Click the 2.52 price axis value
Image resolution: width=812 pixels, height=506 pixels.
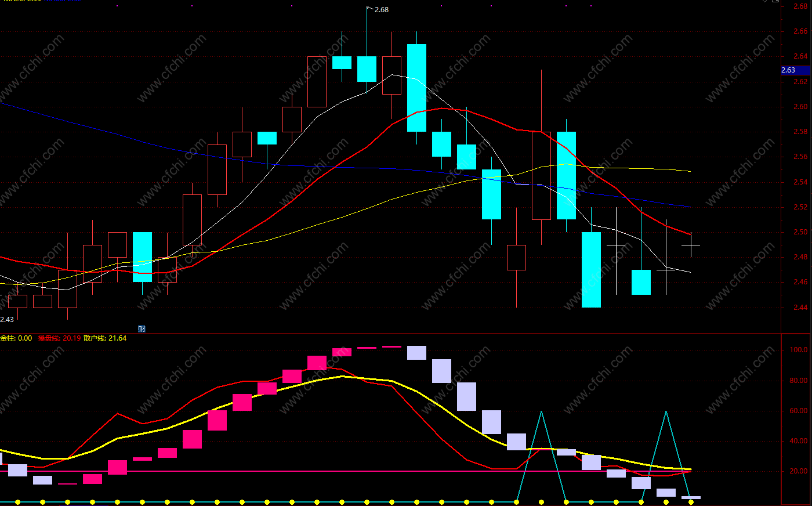pyautogui.click(x=800, y=207)
